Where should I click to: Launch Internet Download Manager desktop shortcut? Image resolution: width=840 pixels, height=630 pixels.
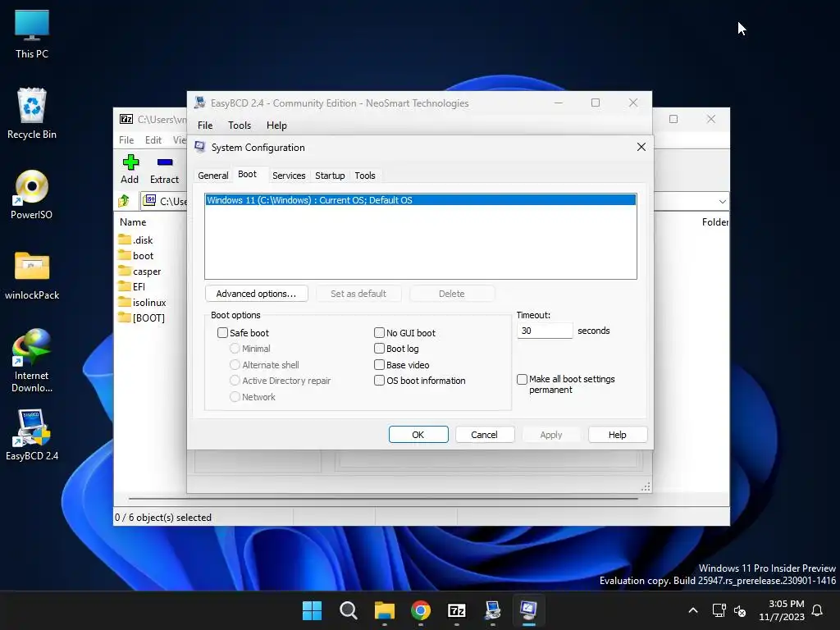point(32,361)
